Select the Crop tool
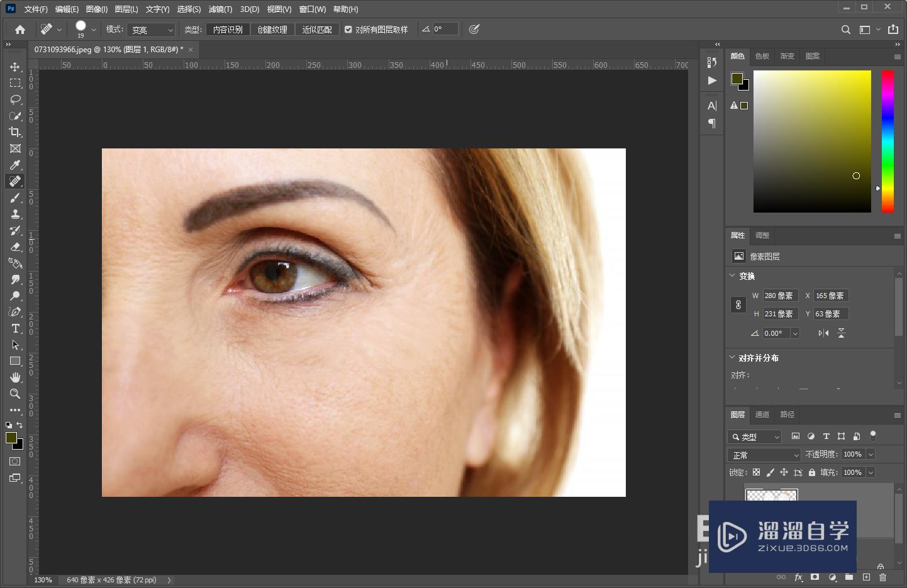Image resolution: width=907 pixels, height=588 pixels. (x=15, y=132)
